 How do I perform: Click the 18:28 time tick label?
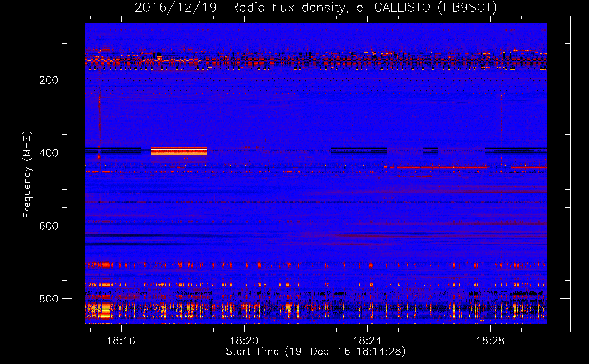pyautogui.click(x=491, y=341)
